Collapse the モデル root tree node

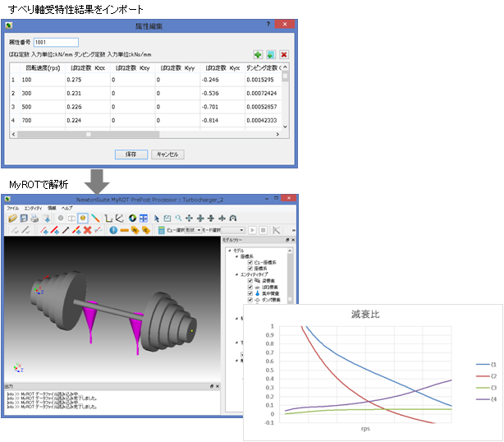coord(230,251)
